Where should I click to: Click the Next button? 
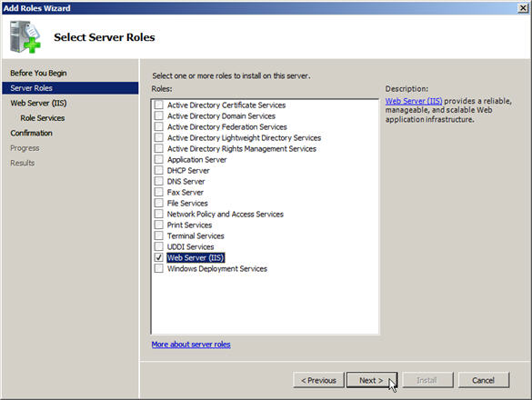372,380
